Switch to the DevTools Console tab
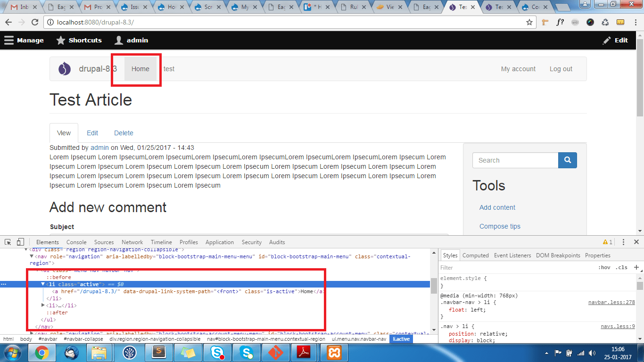The height and width of the screenshot is (362, 644). pos(76,242)
